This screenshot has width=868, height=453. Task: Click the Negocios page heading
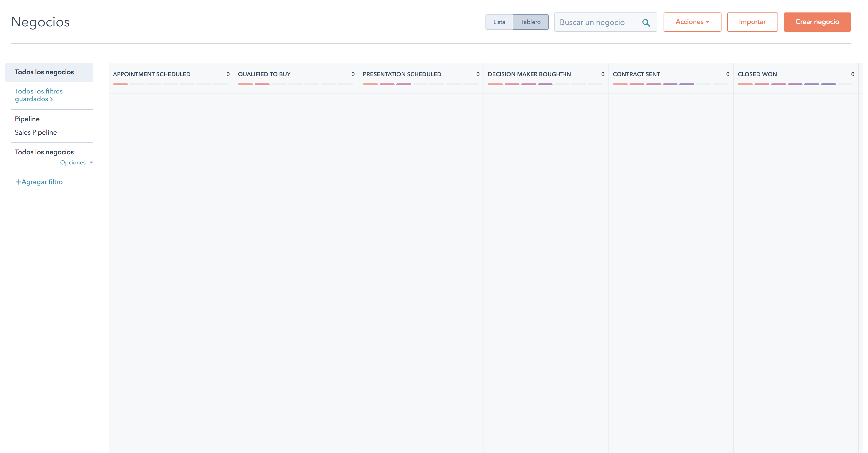[x=40, y=22]
